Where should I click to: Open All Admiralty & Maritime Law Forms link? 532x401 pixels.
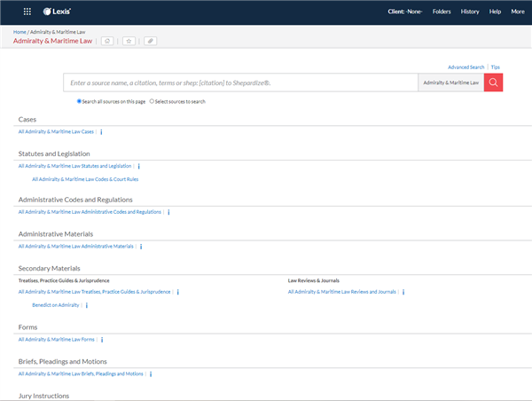point(57,340)
